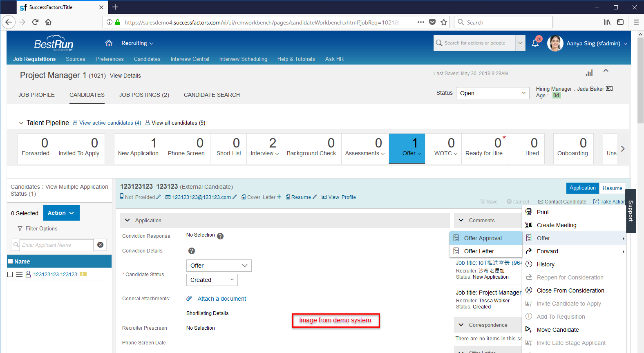Switch to the JOB POSTINGS (2) tab

click(144, 95)
